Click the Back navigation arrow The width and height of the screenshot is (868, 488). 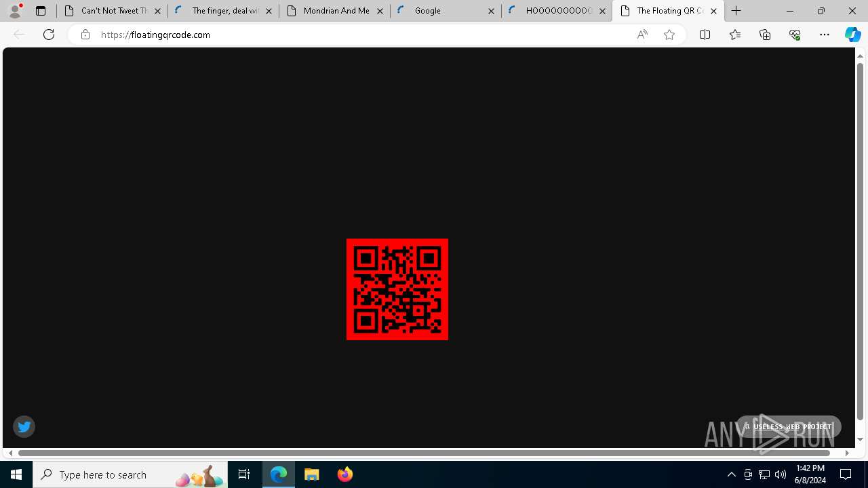click(19, 35)
